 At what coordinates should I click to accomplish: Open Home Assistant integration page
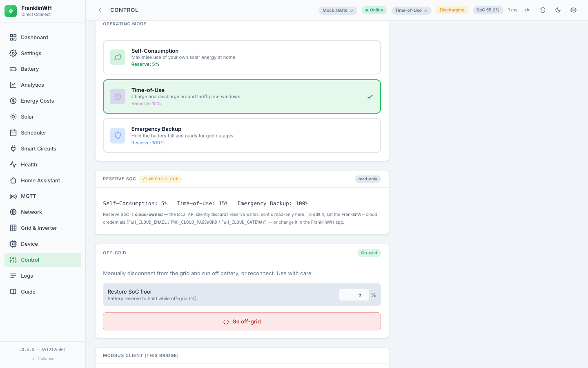pyautogui.click(x=42, y=181)
